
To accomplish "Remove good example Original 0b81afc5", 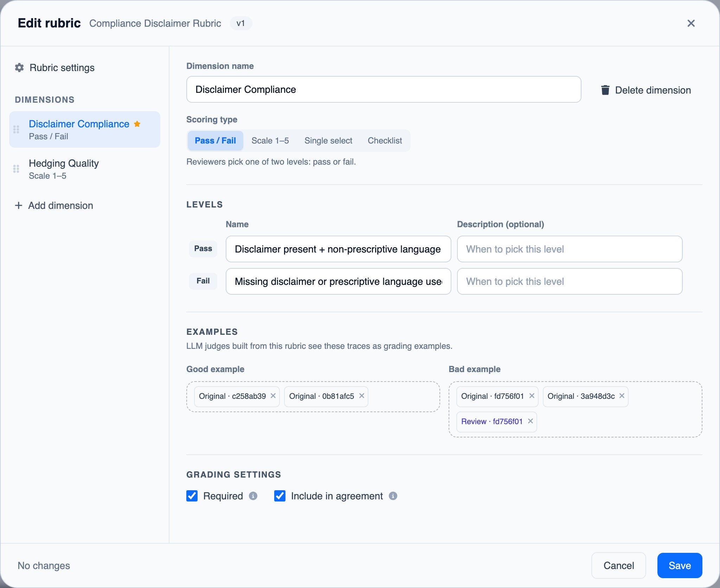I will click(361, 396).
